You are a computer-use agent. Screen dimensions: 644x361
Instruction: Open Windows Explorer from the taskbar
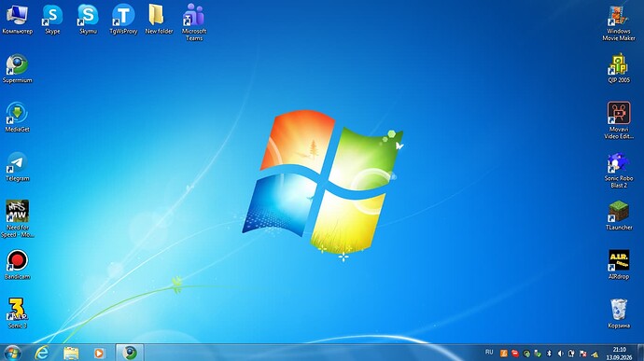click(71, 353)
